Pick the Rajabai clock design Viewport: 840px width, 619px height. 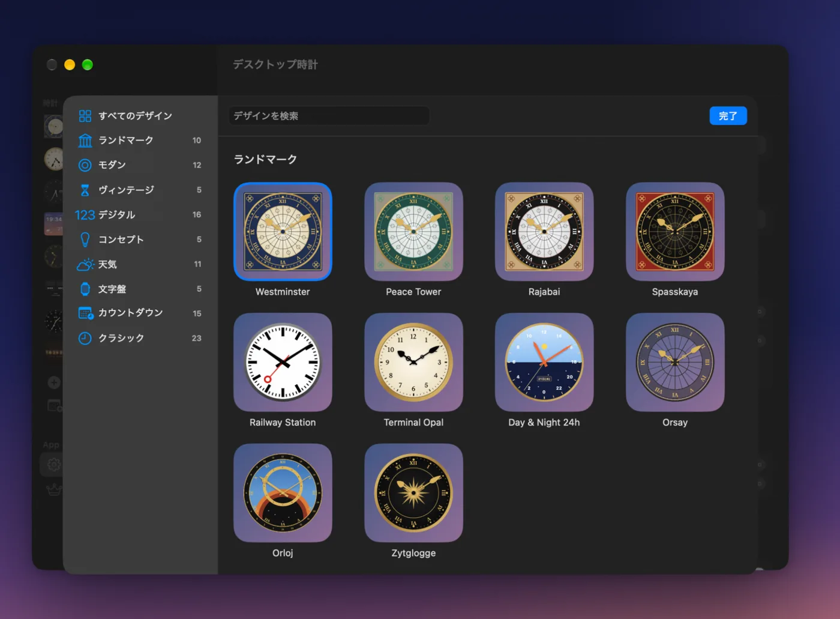[544, 231]
